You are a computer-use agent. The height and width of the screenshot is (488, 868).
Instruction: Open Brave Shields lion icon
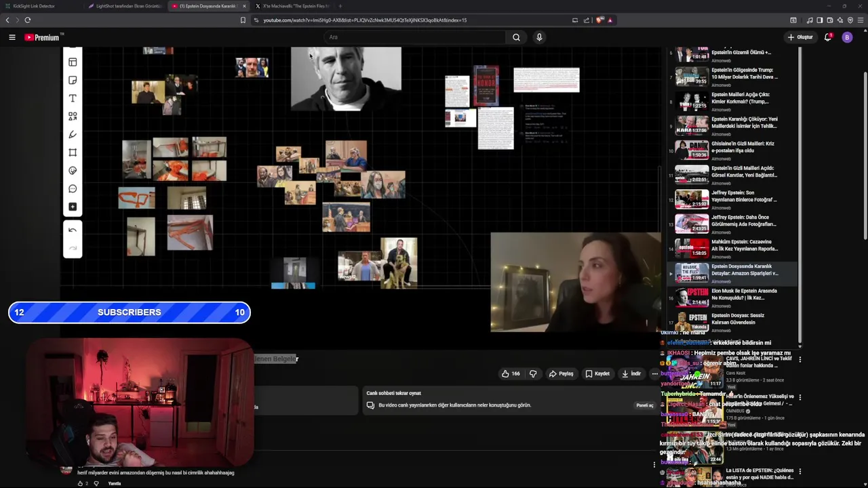[599, 20]
